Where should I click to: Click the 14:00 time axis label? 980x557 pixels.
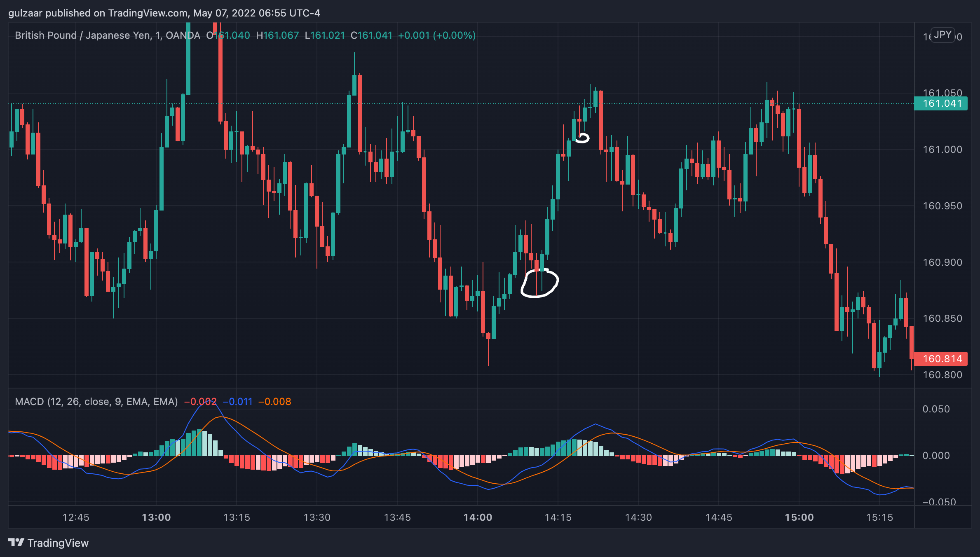coord(478,517)
